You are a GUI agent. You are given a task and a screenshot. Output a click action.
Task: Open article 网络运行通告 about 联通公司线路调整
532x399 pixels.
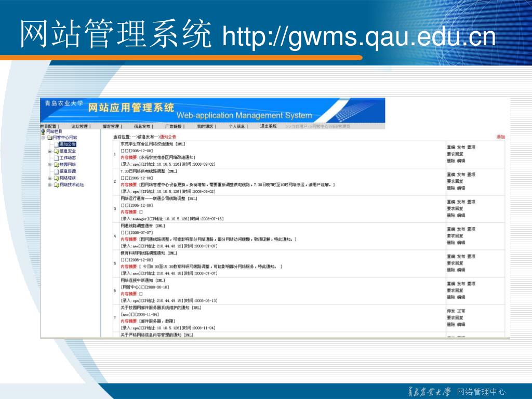pyautogui.click(x=153, y=198)
